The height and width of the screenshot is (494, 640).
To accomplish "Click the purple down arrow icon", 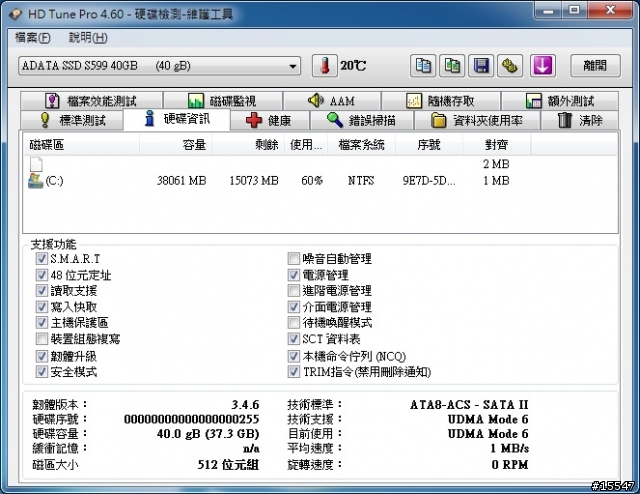I will coord(542,66).
